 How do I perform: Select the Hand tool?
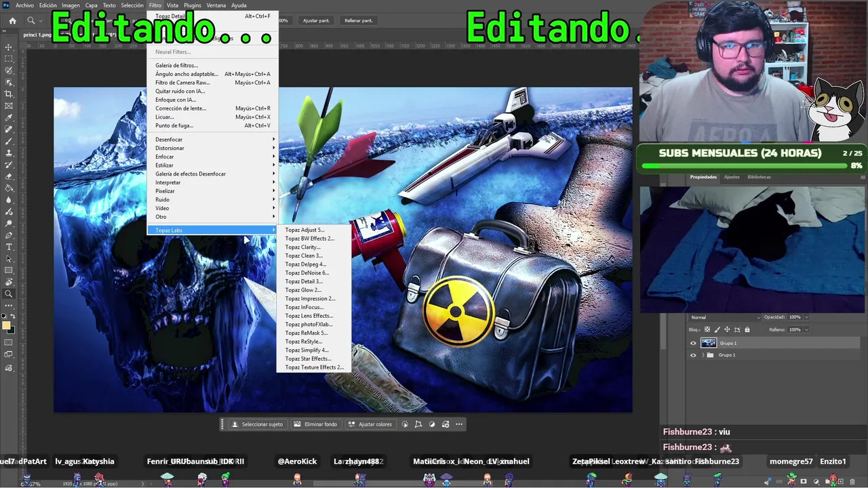click(9, 282)
